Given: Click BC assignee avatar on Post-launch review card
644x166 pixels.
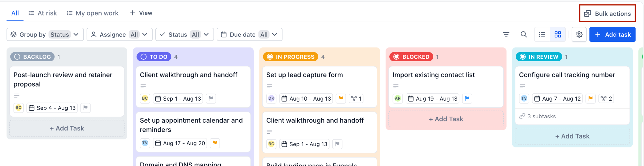Looking at the screenshot, I should (x=19, y=108).
